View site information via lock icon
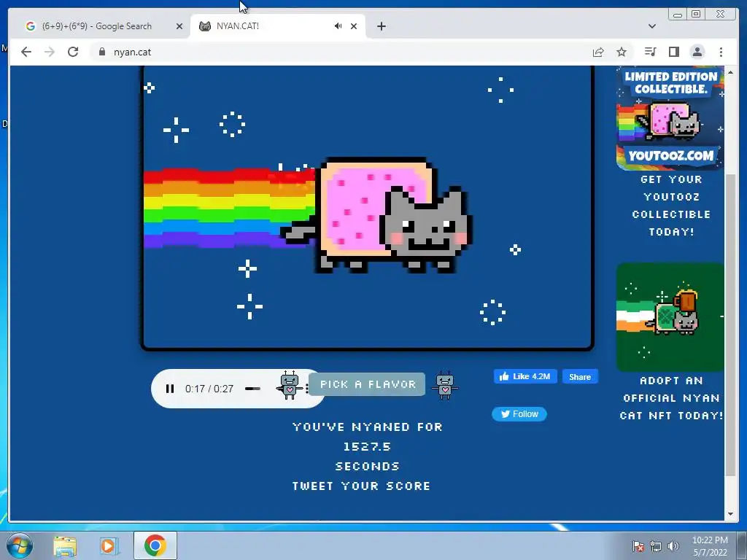This screenshot has height=560, width=747. tap(102, 52)
